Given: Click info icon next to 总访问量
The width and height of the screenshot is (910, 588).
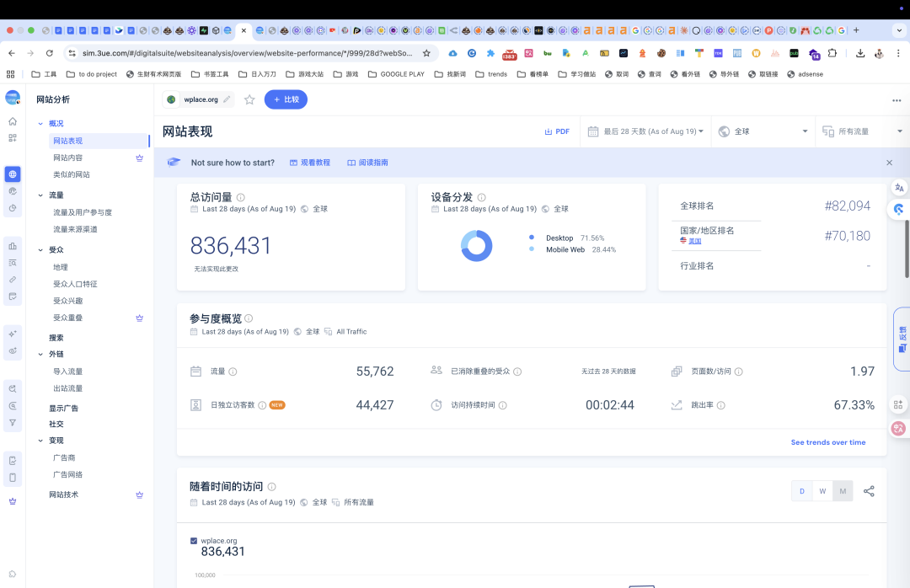Looking at the screenshot, I should pos(241,197).
